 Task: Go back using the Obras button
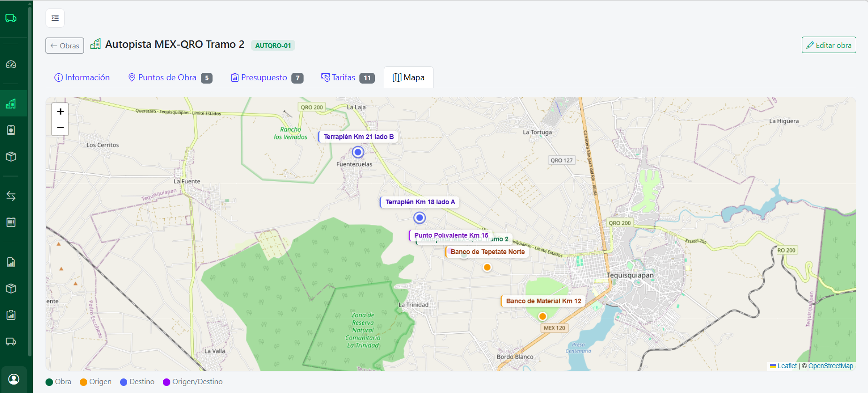pos(65,46)
